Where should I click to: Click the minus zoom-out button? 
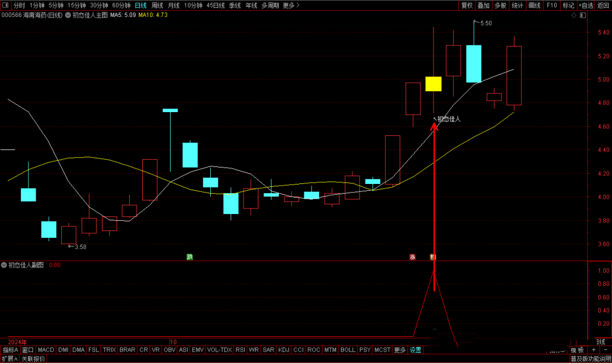point(605,350)
